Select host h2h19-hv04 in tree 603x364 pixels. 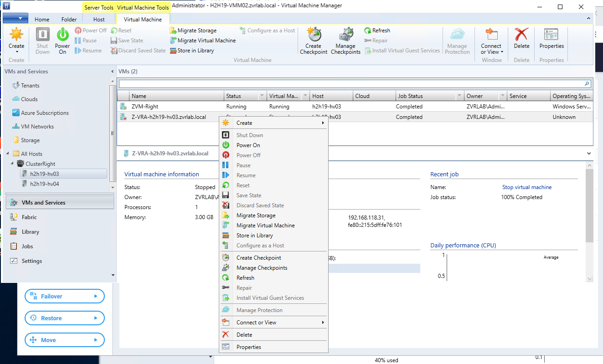(44, 184)
